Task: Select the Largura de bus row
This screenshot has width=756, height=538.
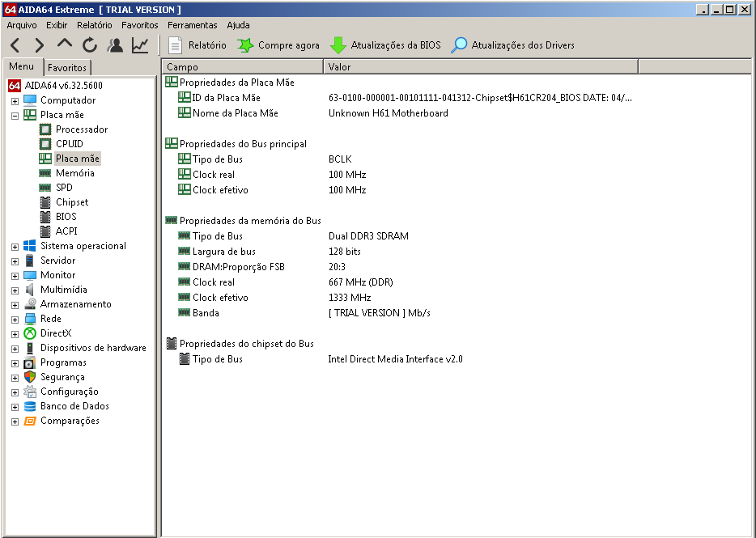Action: click(270, 252)
